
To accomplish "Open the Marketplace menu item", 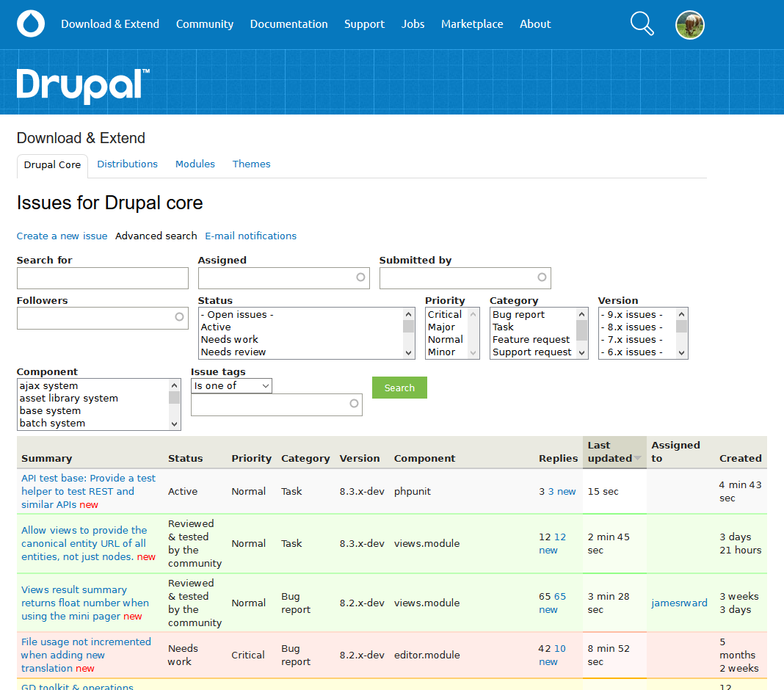I will click(472, 24).
